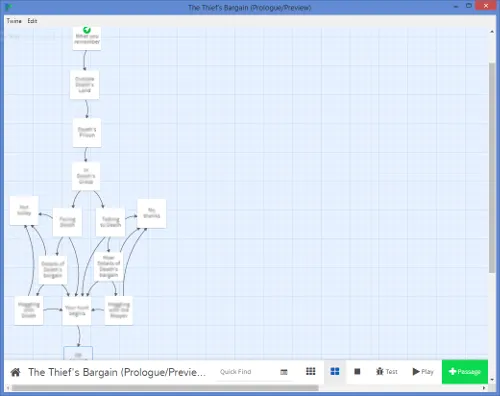This screenshot has height=396, width=500.
Task: Select the 'Outside Death's Land' passage
Action: (84, 84)
